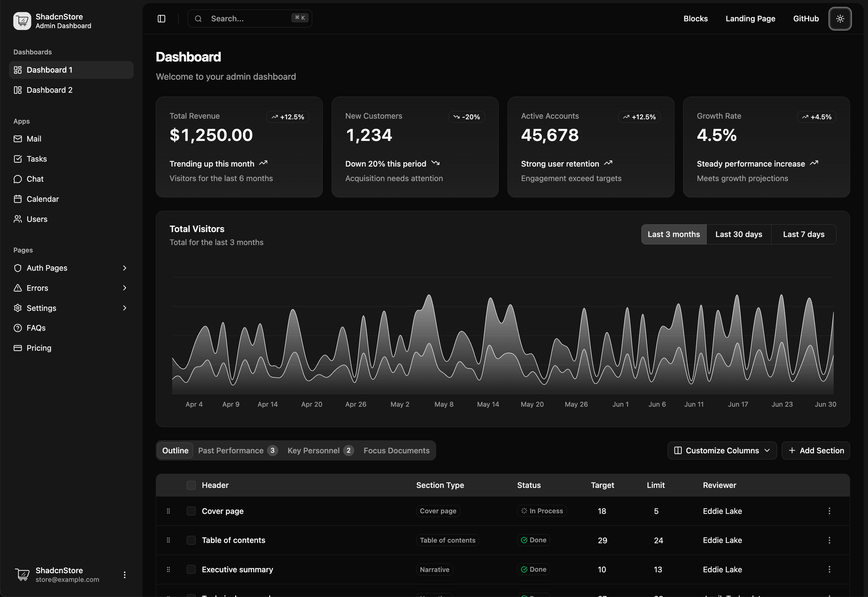The height and width of the screenshot is (597, 868).
Task: Open the GitHub link in the header
Action: [x=806, y=18]
